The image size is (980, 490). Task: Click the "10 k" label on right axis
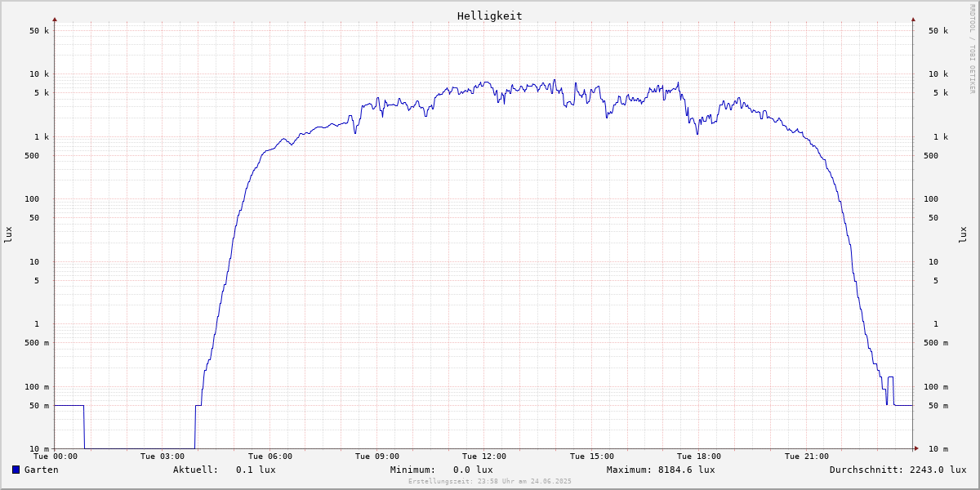[x=938, y=74]
